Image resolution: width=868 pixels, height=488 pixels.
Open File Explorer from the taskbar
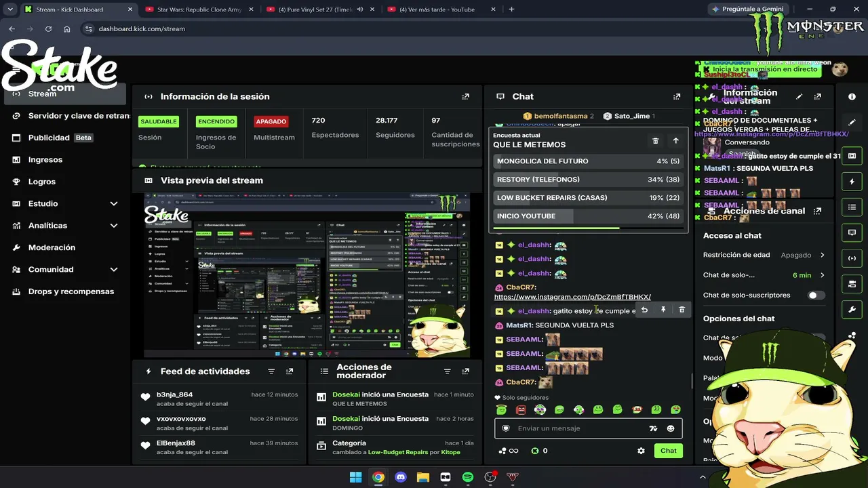point(423,477)
